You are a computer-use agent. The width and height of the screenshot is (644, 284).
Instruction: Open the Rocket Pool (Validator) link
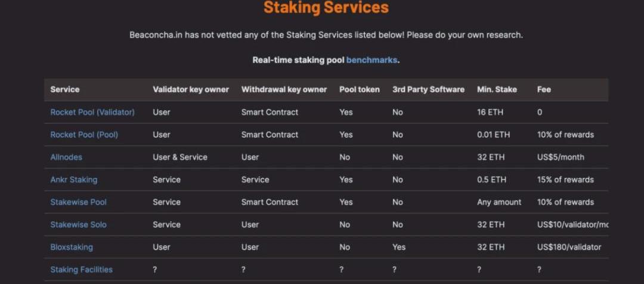click(x=92, y=112)
